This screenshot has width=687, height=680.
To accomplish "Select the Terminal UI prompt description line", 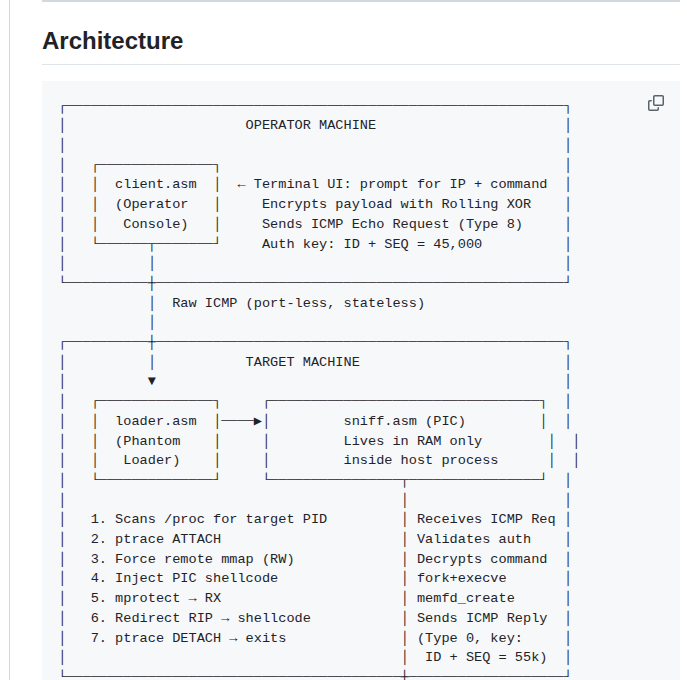I will pyautogui.click(x=392, y=184).
